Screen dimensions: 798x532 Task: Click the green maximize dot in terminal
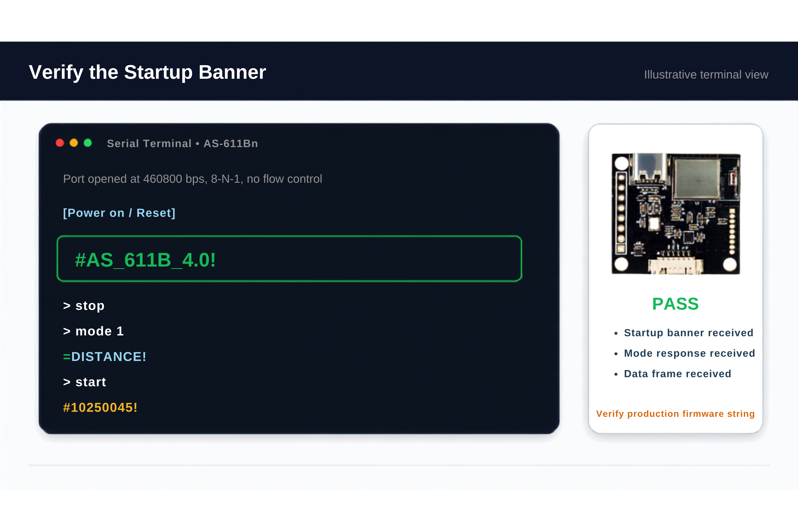coord(88,143)
